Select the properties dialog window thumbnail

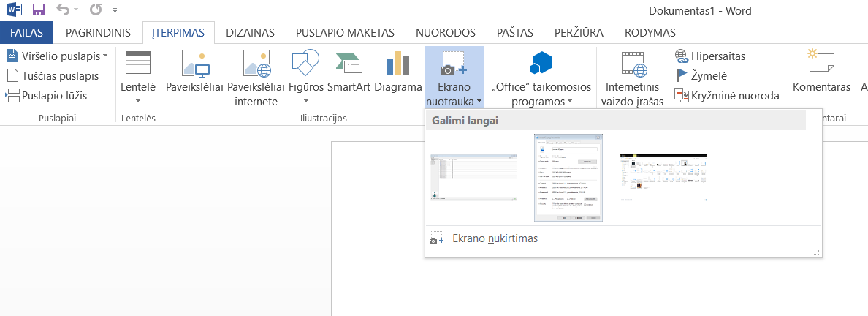(x=568, y=178)
